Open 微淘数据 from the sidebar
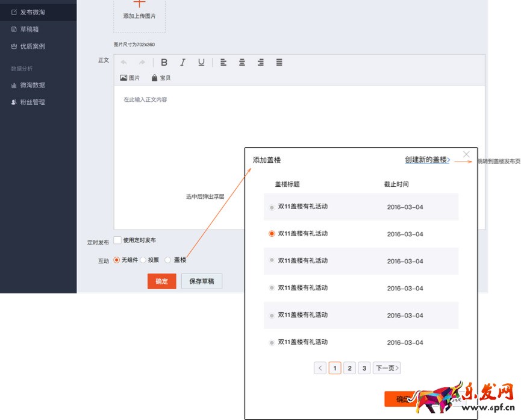Viewport: 521px width, 420px height. 29,85
